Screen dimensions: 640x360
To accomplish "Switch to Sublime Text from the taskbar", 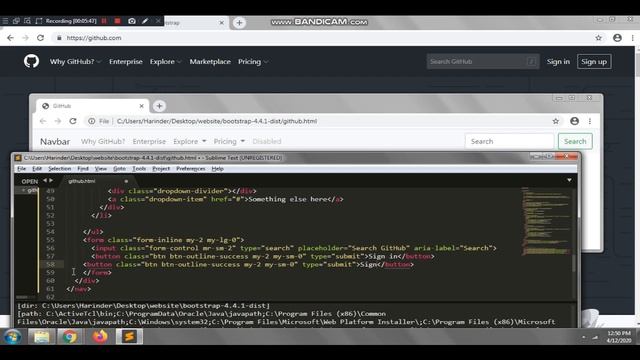I will coord(129,337).
